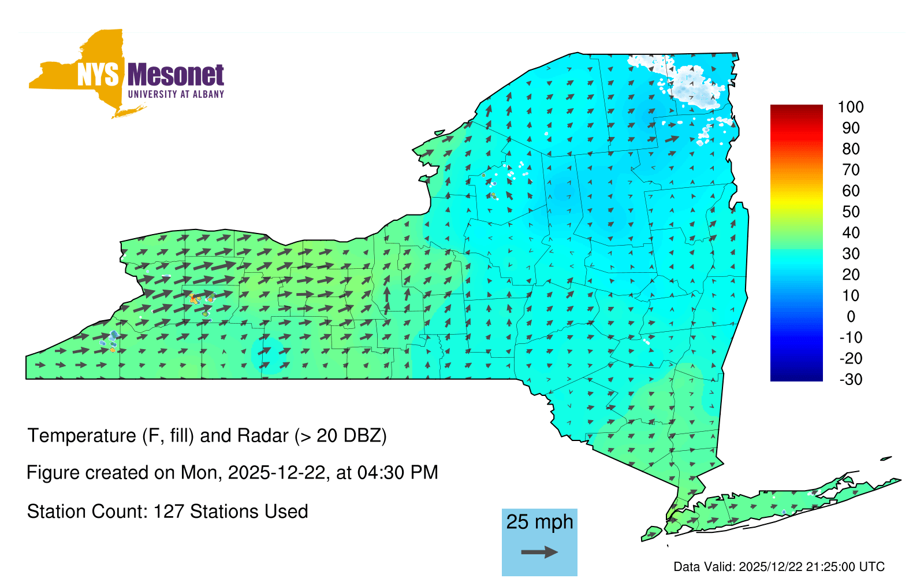Click the Figure created on date line
This screenshot has height=578, width=924.
232,473
